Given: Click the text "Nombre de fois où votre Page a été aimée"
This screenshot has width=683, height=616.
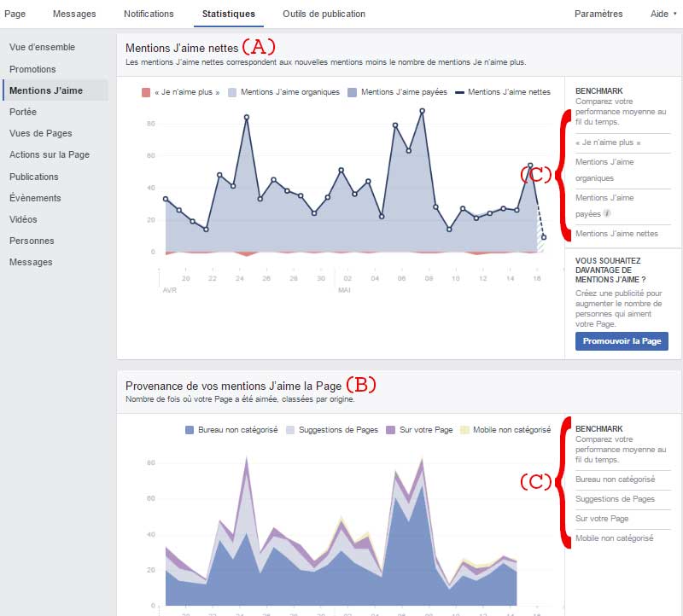Looking at the screenshot, I should 200,399.
